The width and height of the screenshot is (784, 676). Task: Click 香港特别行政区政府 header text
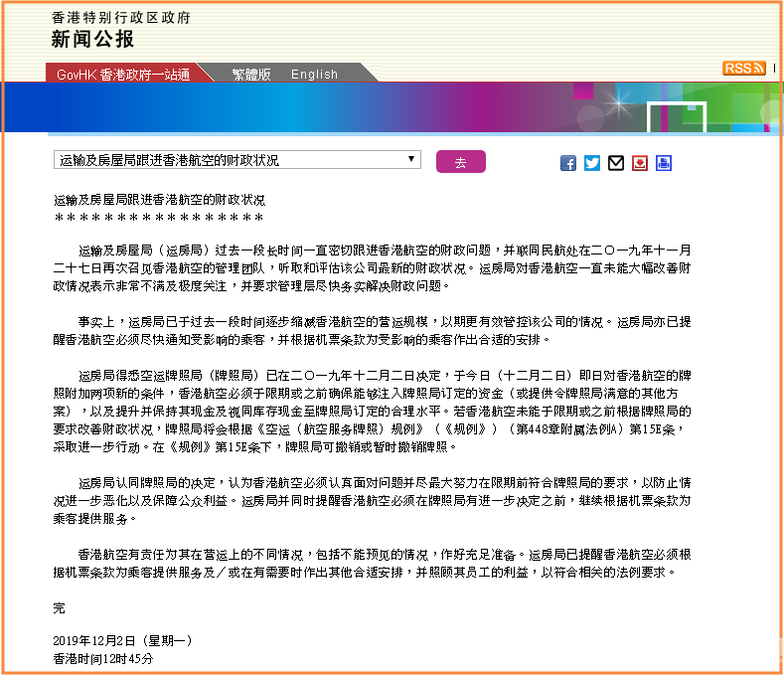pyautogui.click(x=121, y=18)
